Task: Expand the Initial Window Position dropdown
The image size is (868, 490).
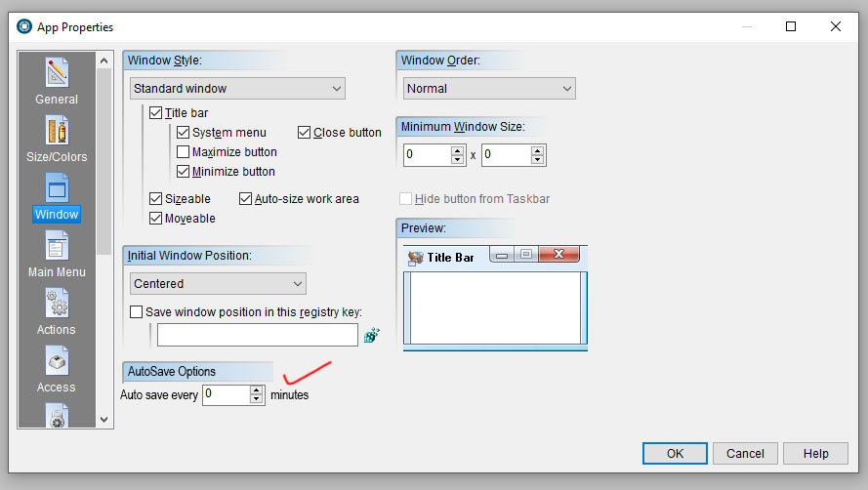Action: [x=218, y=283]
